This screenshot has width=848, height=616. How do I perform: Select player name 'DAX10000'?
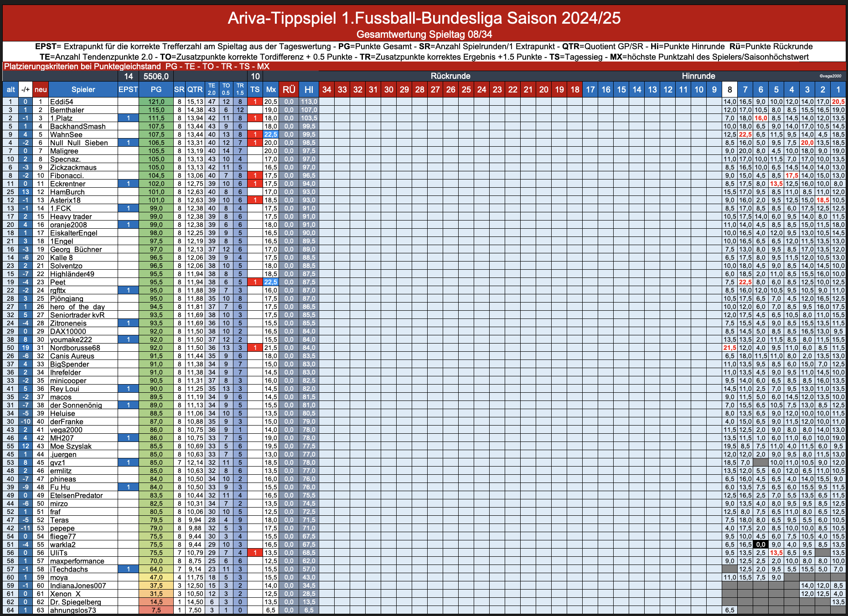pyautogui.click(x=68, y=331)
